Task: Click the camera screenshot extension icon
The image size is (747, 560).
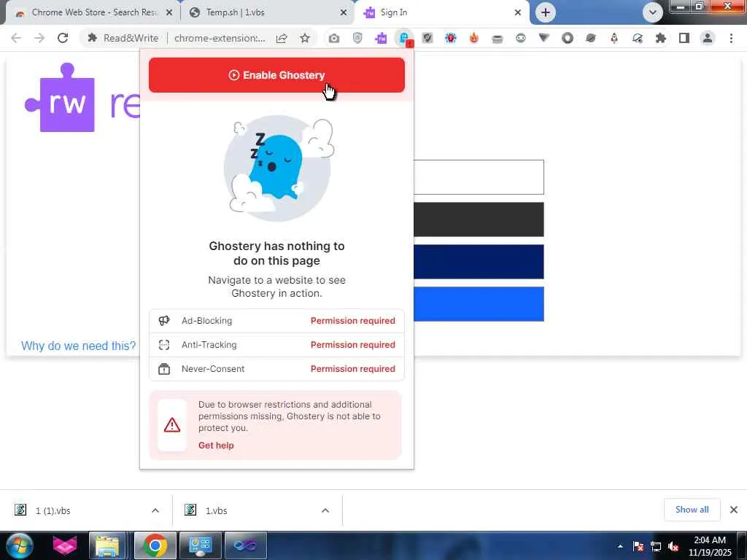Action: point(334,38)
